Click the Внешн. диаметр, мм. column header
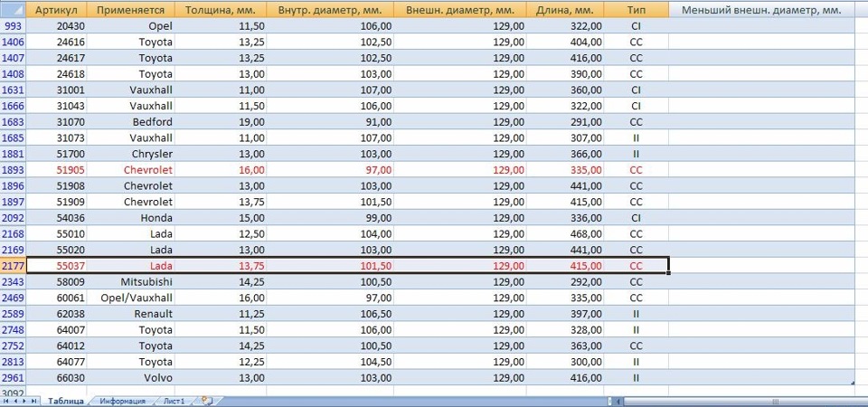 pos(460,9)
